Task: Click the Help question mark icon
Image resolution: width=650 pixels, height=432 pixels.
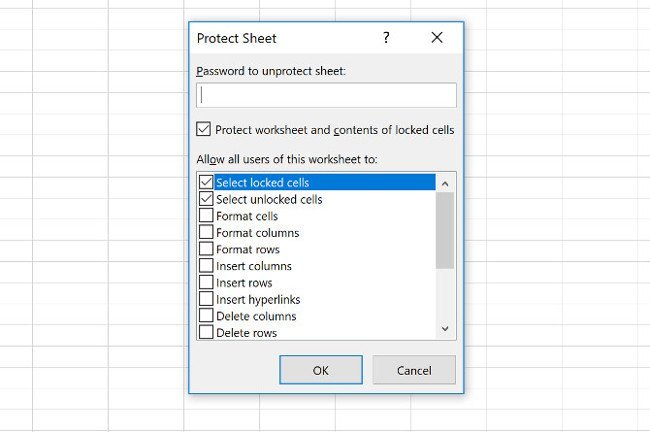Action: (x=386, y=38)
